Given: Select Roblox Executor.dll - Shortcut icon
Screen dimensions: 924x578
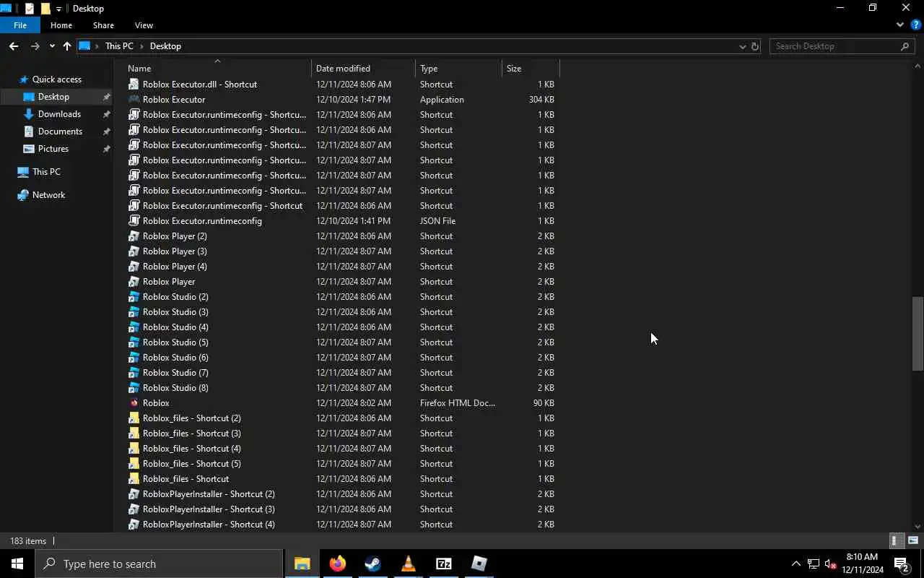Looking at the screenshot, I should (x=134, y=85).
